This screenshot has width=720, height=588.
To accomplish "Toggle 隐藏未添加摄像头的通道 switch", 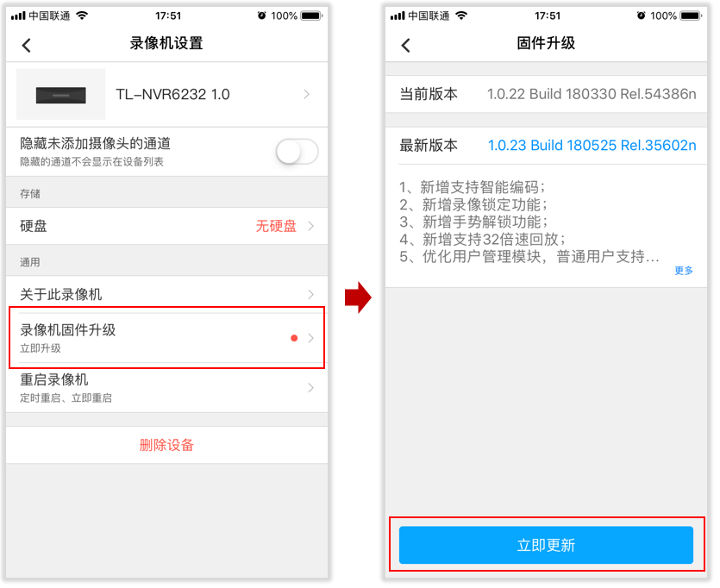I will [x=297, y=152].
